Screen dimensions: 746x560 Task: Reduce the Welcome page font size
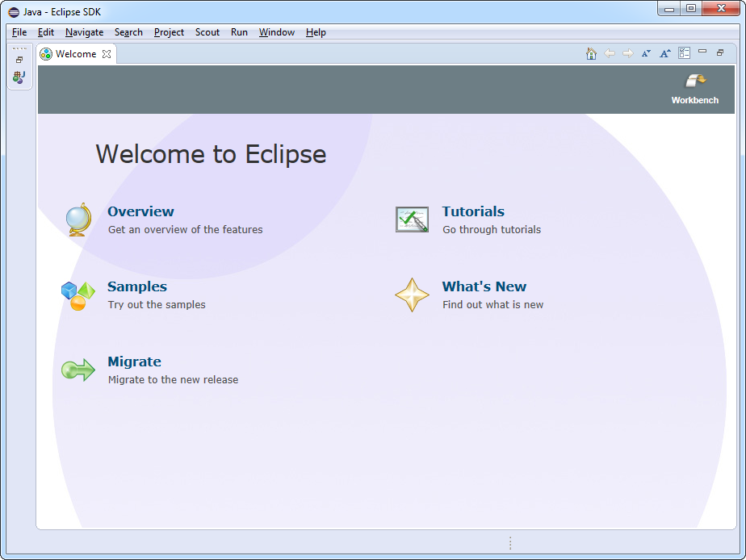(646, 53)
